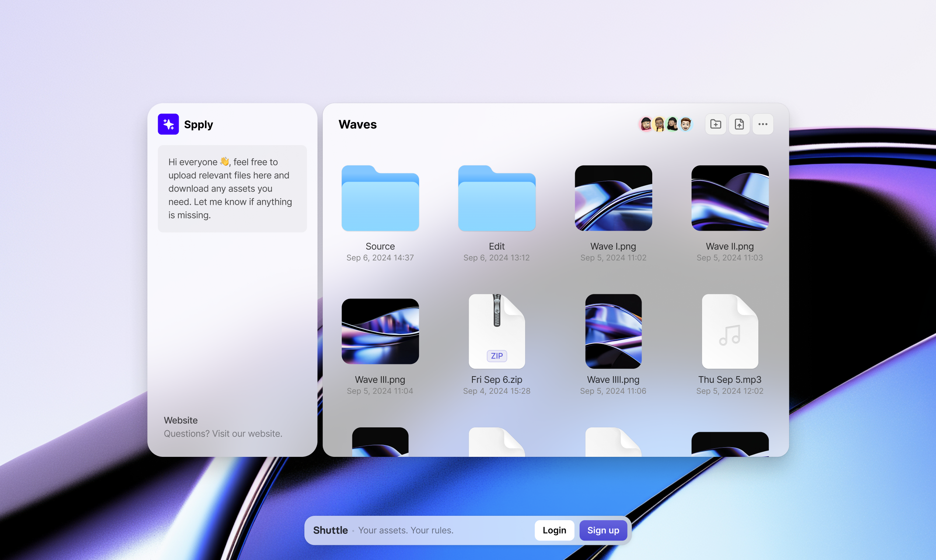
Task: Click the fourth member avatar
Action: (x=686, y=124)
